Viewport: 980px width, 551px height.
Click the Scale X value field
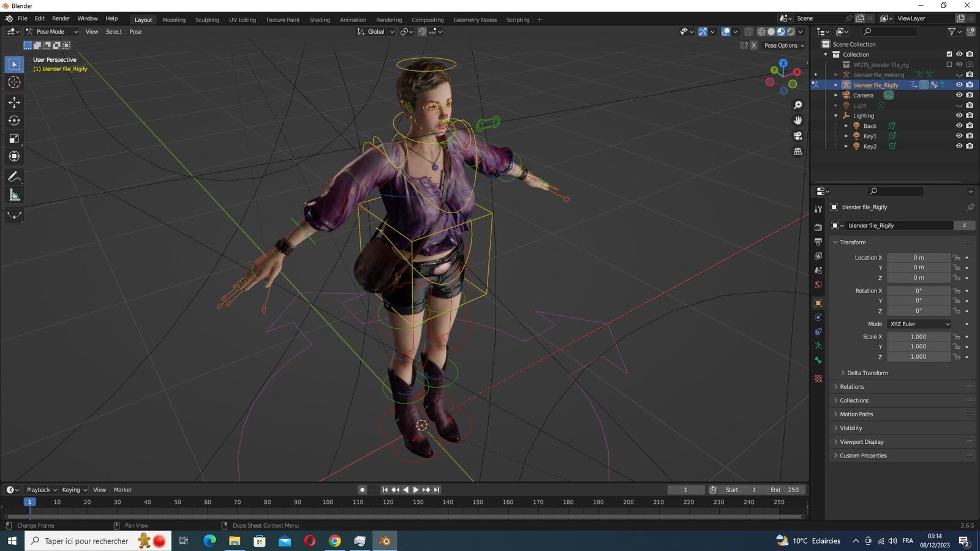(918, 337)
